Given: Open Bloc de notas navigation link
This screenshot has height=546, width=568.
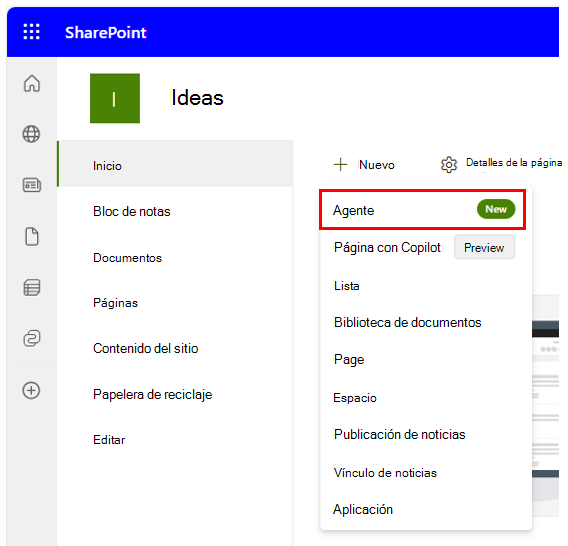Looking at the screenshot, I should (x=131, y=212).
